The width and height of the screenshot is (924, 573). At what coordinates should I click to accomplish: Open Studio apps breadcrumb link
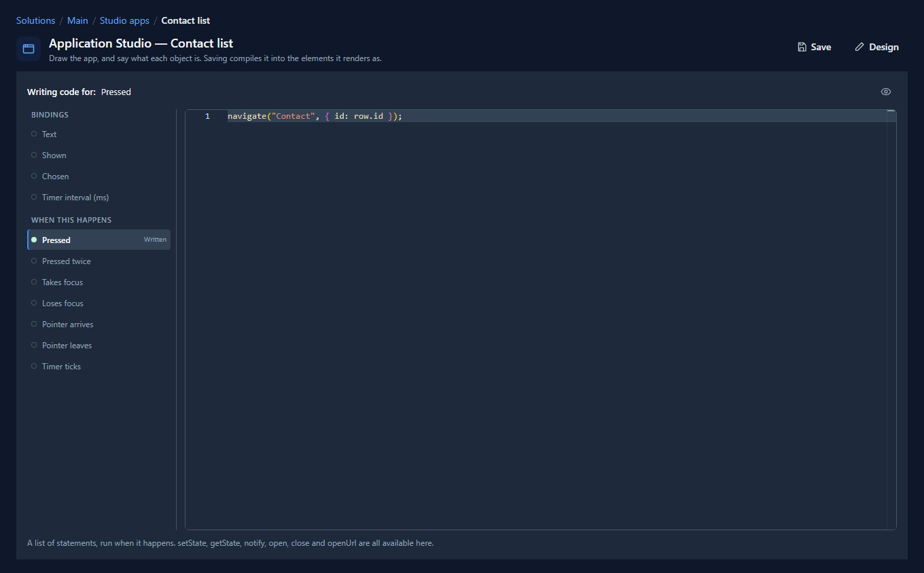pyautogui.click(x=124, y=20)
